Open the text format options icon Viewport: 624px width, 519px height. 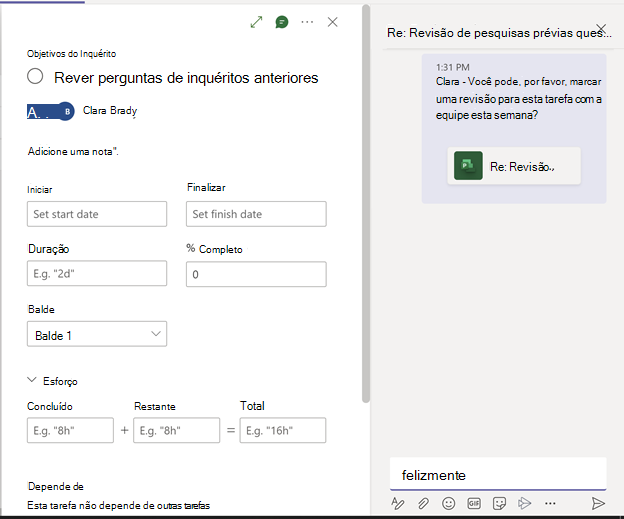click(x=398, y=503)
